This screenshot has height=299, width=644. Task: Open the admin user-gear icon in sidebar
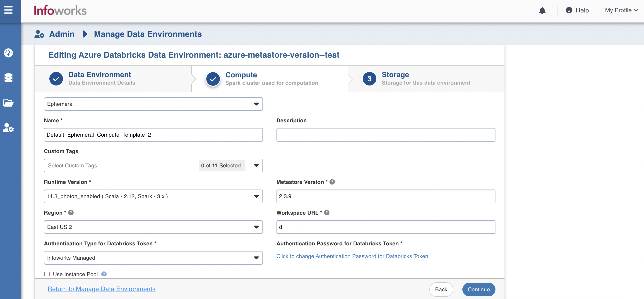point(8,128)
